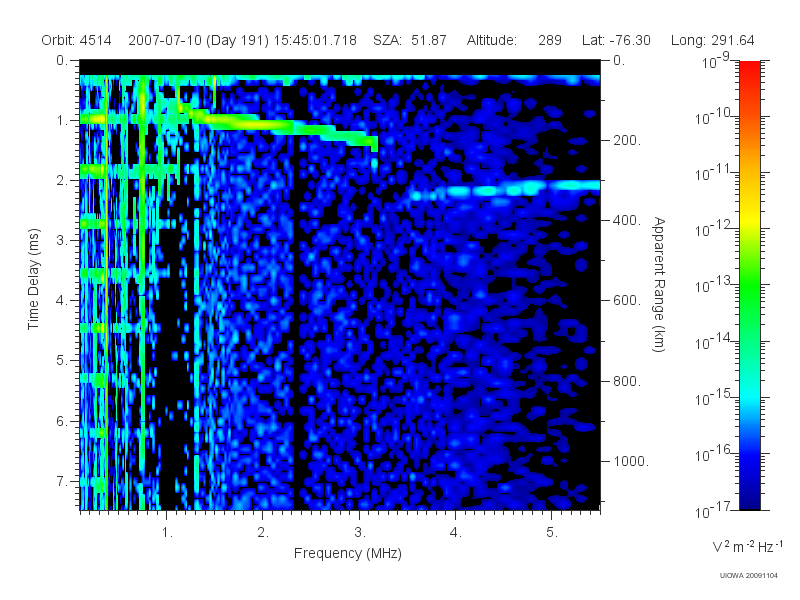Click the 'V² m⁻² Hz⁻¹' units label
This screenshot has height=600, width=800.
coord(747,546)
